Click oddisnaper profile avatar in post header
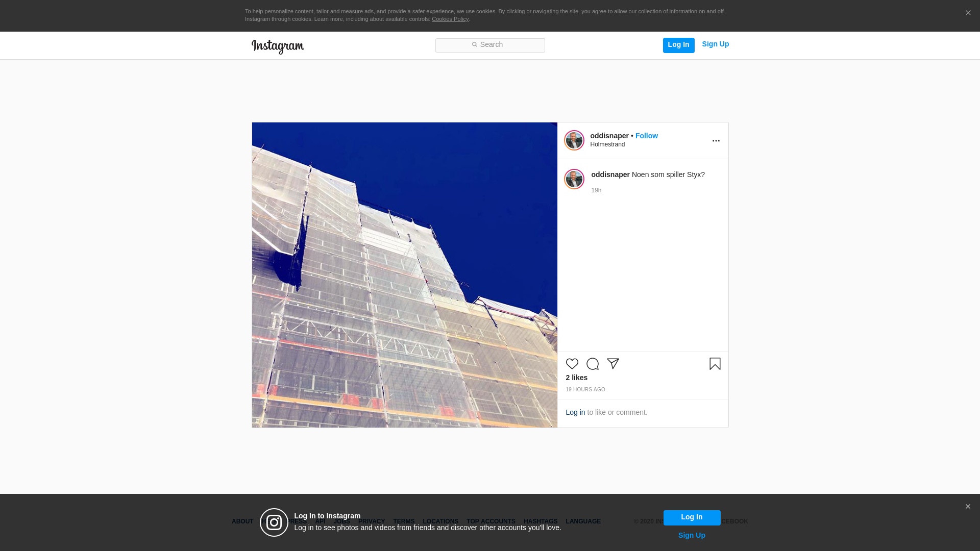 pos(574,140)
